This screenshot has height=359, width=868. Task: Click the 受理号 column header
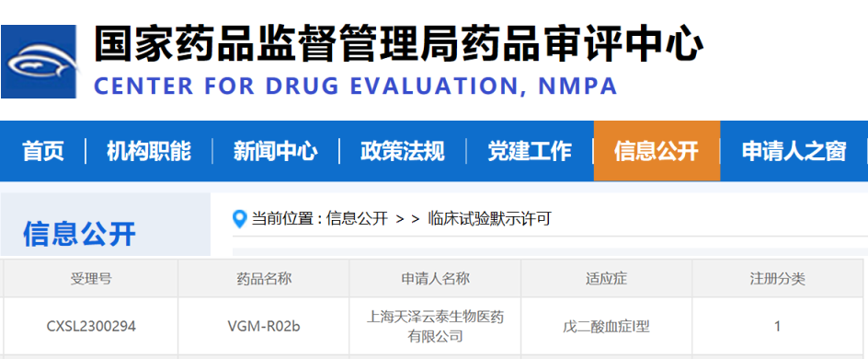(x=91, y=279)
